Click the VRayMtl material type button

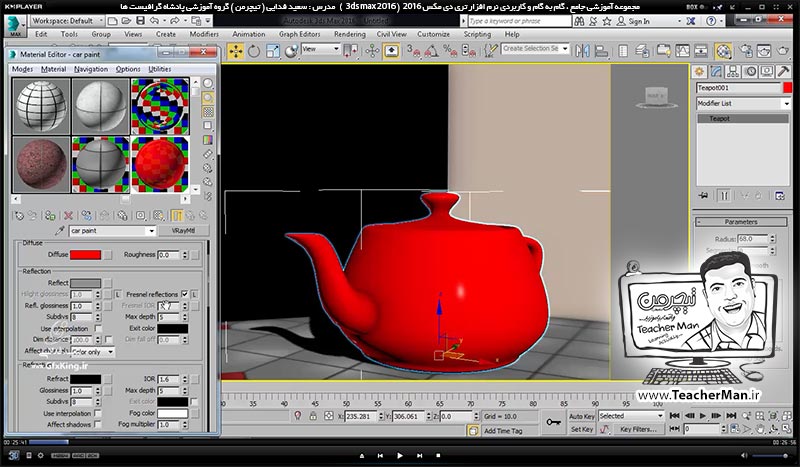coord(183,231)
